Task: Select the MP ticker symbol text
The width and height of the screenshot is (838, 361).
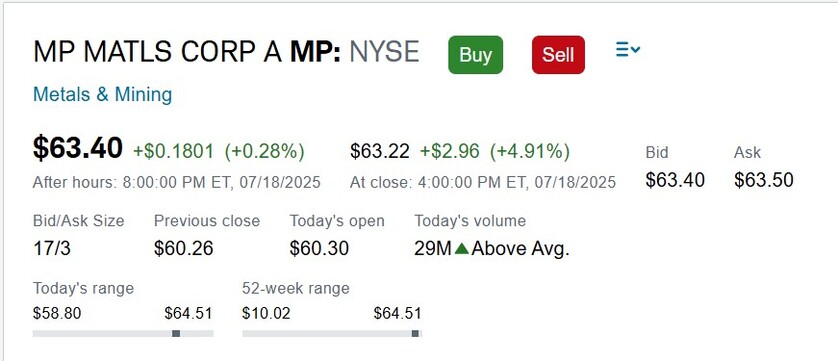Action: [x=315, y=52]
